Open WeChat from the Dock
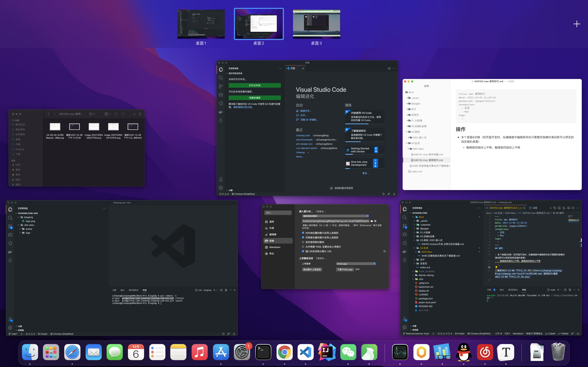 348,352
